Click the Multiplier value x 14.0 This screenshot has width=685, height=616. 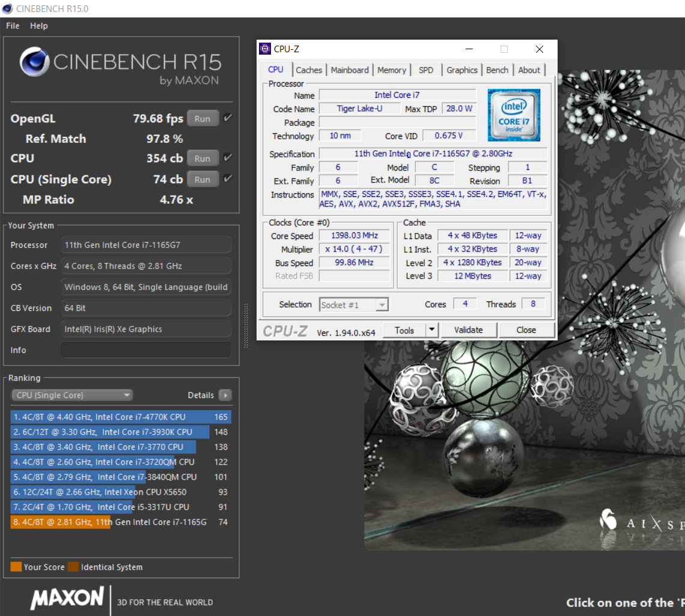[355, 249]
